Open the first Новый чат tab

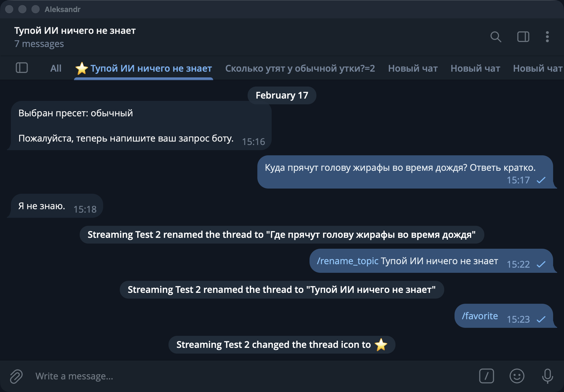click(413, 68)
